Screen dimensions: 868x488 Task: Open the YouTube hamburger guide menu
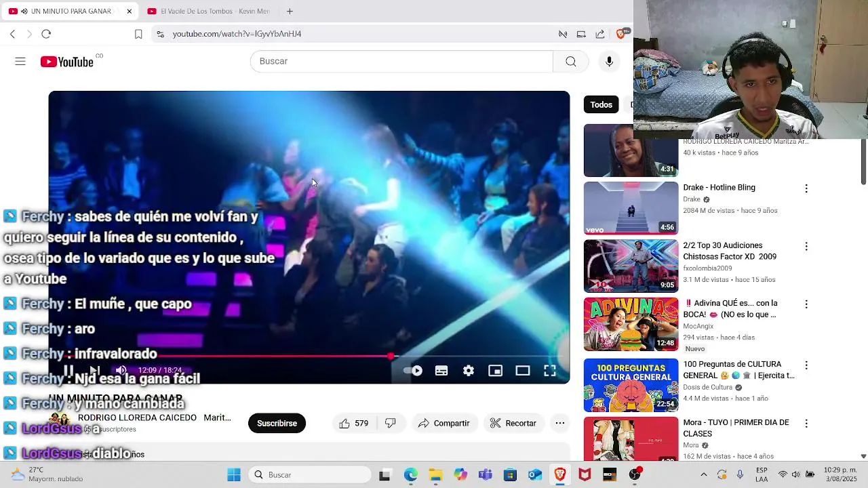coord(20,62)
